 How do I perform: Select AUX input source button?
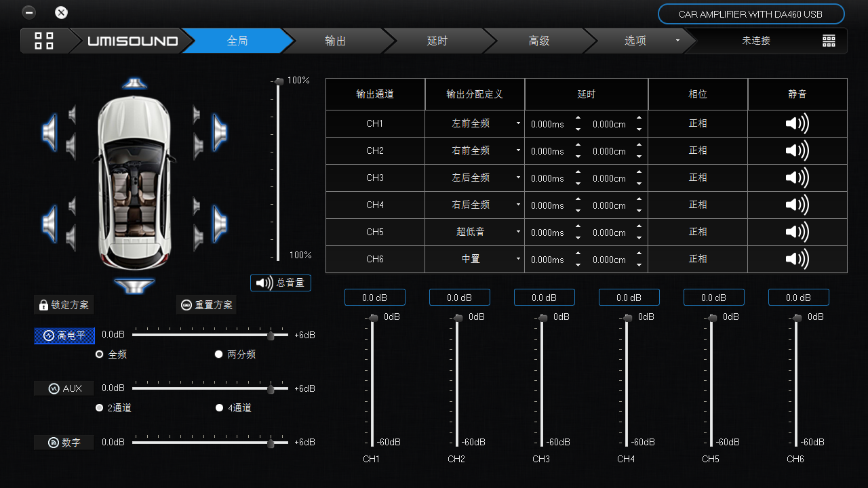64,388
